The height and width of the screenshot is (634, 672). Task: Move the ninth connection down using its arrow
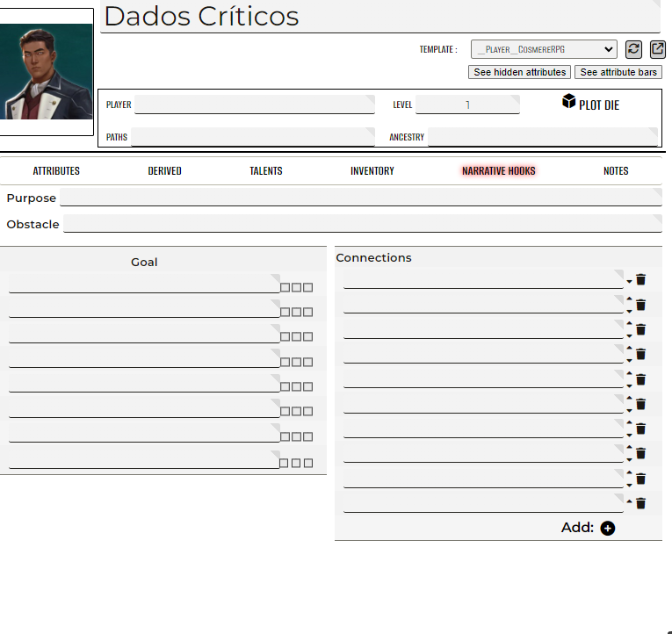click(x=629, y=485)
